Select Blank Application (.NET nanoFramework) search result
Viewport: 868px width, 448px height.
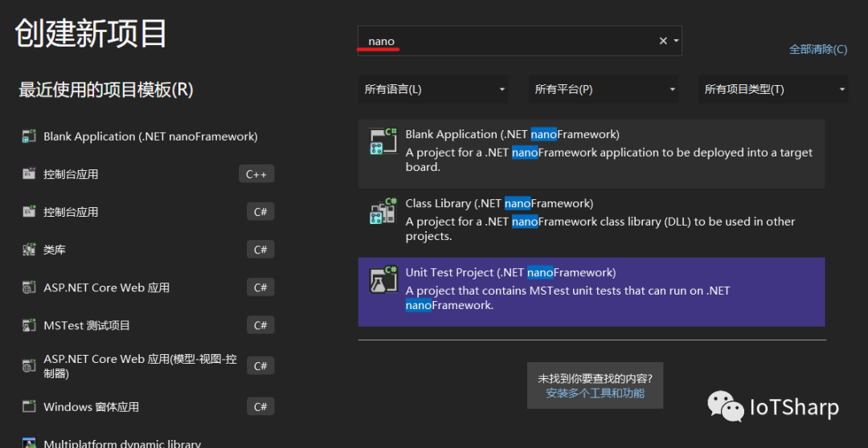[x=592, y=153]
